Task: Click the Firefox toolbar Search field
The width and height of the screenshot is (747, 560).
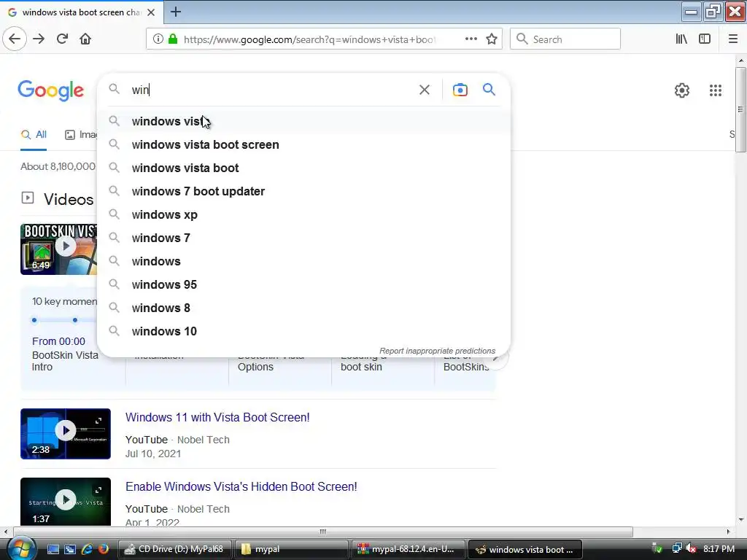Action: [x=565, y=39]
